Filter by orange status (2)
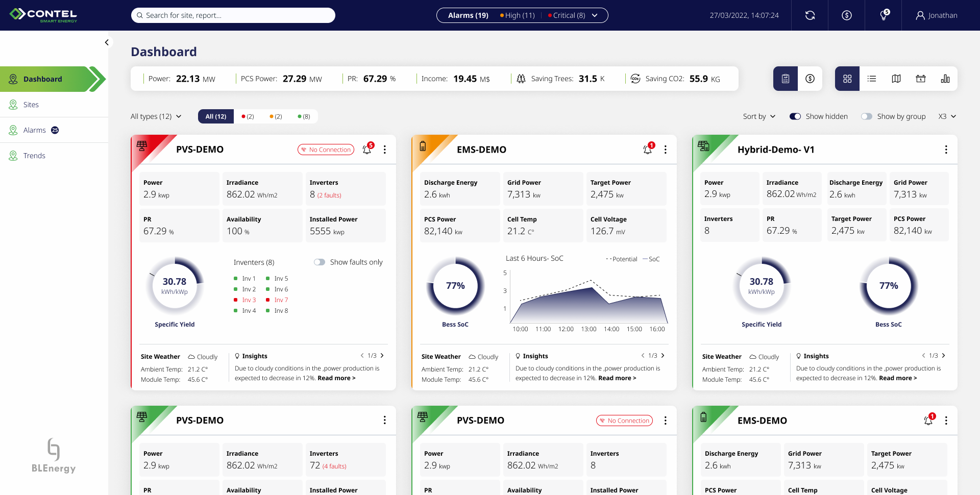This screenshot has width=980, height=495. pos(276,116)
